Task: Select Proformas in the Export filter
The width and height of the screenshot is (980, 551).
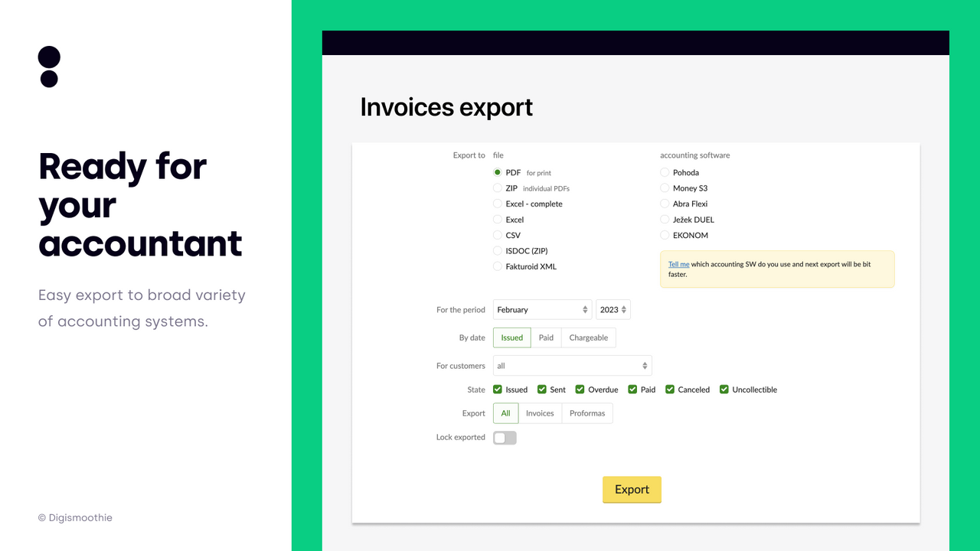Action: [x=587, y=412]
